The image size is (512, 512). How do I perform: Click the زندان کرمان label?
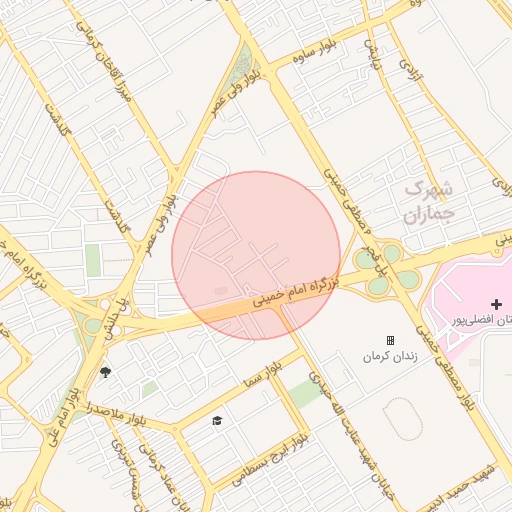coord(390,357)
